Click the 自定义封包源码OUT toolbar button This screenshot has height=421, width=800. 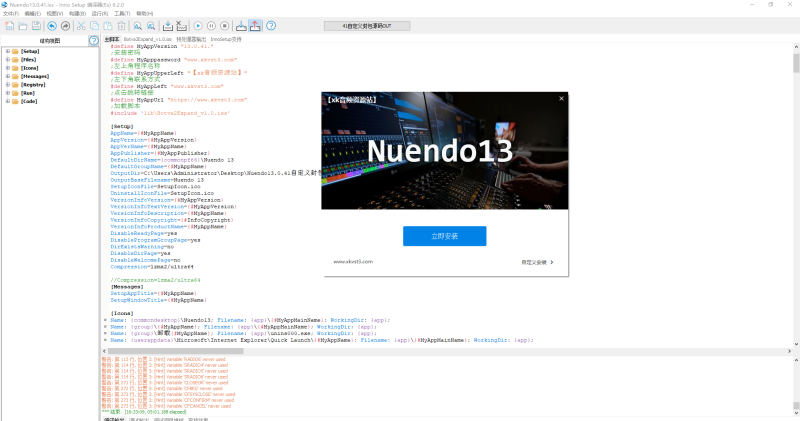click(x=367, y=26)
